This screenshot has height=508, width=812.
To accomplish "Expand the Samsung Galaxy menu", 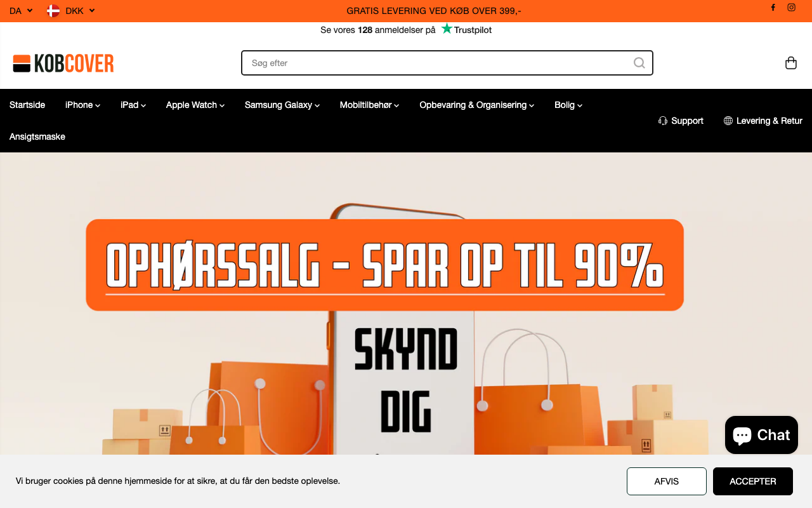I will 282,105.
